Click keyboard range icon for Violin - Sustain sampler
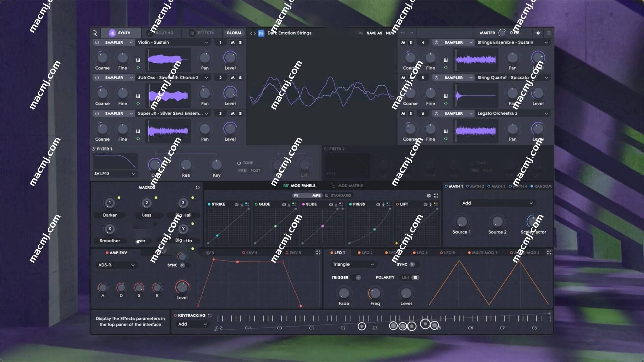The image size is (644, 362). [x=138, y=60]
